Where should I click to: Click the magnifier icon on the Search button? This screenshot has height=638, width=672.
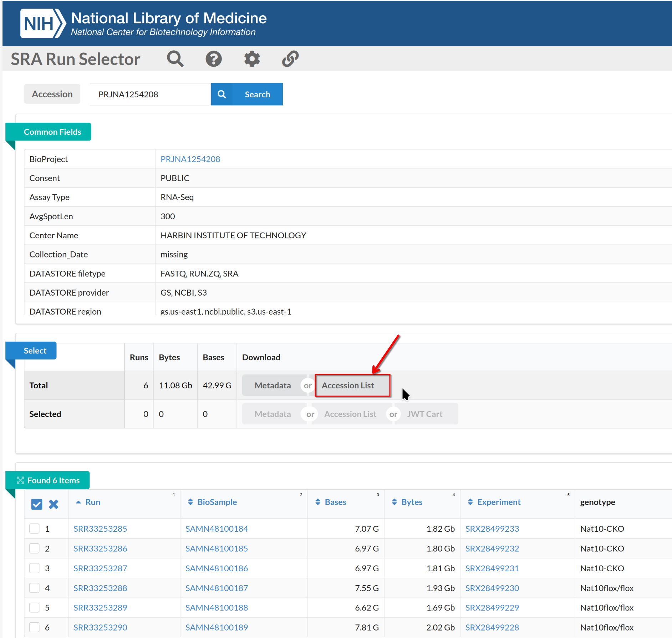[222, 94]
